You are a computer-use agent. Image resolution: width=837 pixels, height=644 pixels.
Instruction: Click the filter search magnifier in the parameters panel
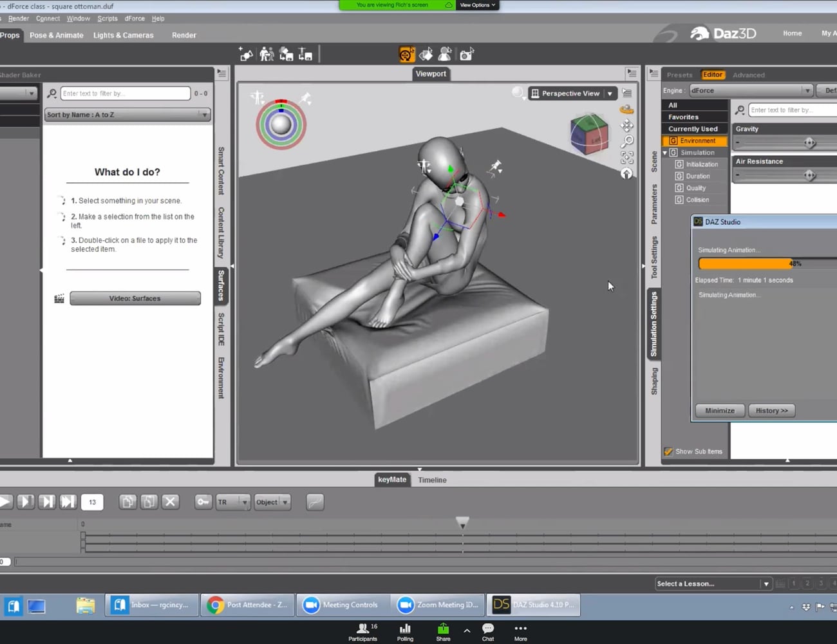coord(740,109)
